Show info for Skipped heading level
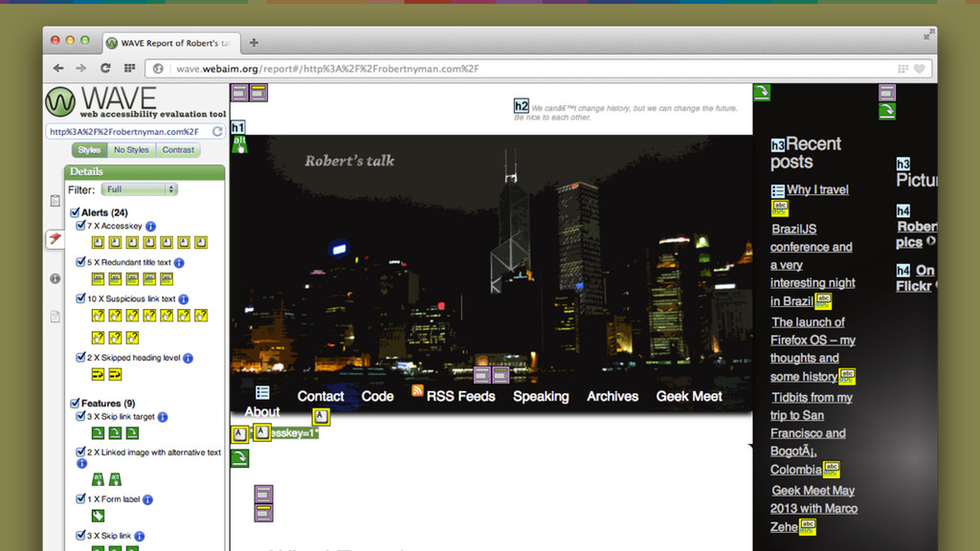This screenshot has height=551, width=980. click(188, 358)
